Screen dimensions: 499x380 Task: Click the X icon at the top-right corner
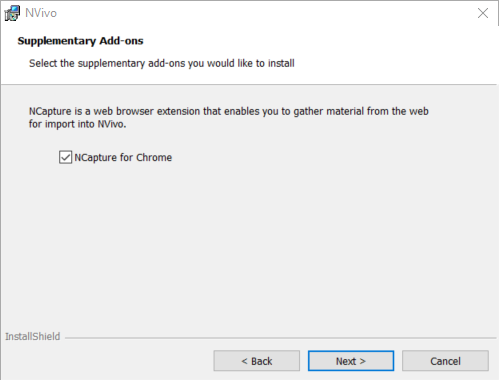[483, 13]
